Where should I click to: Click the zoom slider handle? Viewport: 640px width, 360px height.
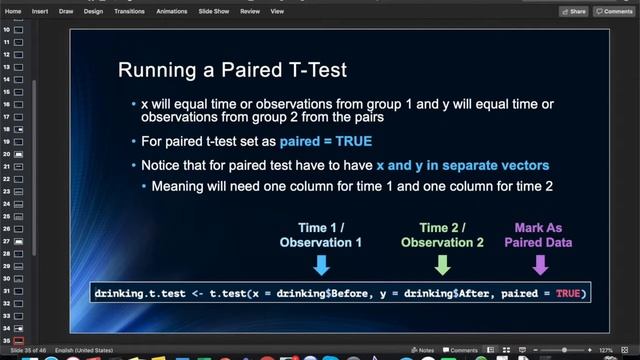[x=564, y=350]
